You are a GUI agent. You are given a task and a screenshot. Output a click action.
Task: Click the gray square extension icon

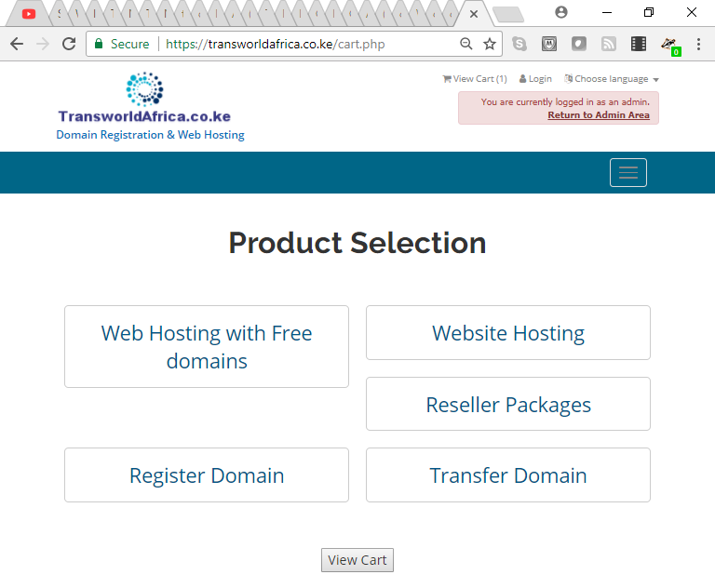tap(579, 44)
